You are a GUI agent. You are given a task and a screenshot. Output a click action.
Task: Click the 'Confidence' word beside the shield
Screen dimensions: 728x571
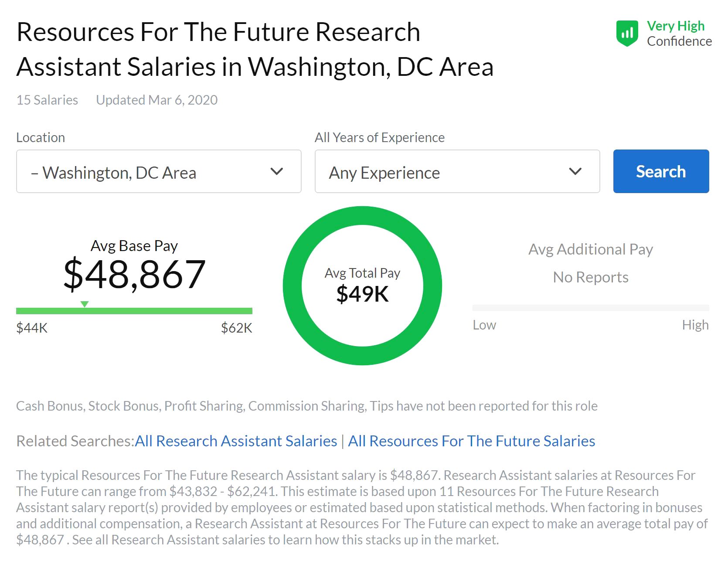[679, 41]
